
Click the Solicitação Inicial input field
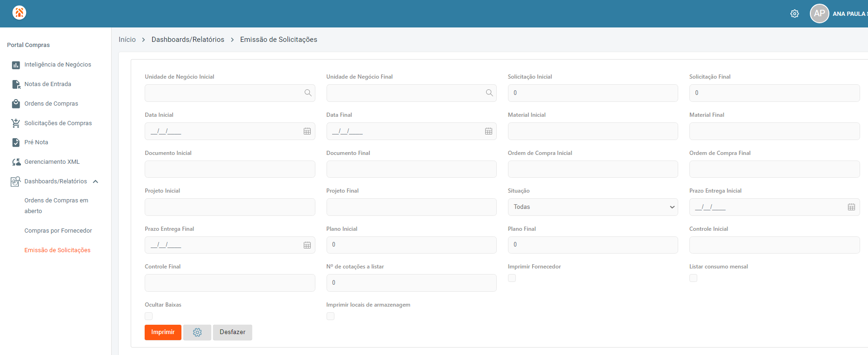point(593,93)
